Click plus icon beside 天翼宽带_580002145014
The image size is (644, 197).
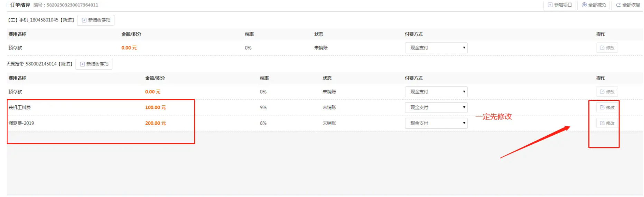[82, 64]
